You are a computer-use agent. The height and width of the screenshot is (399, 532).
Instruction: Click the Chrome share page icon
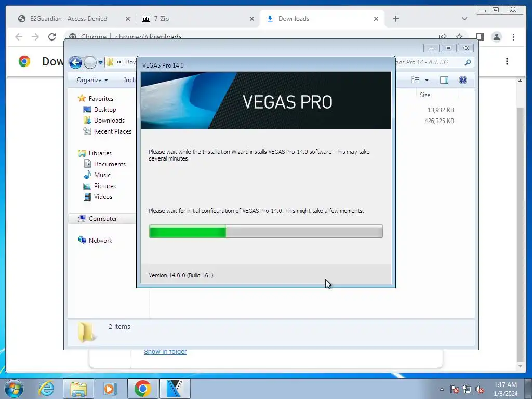443,36
